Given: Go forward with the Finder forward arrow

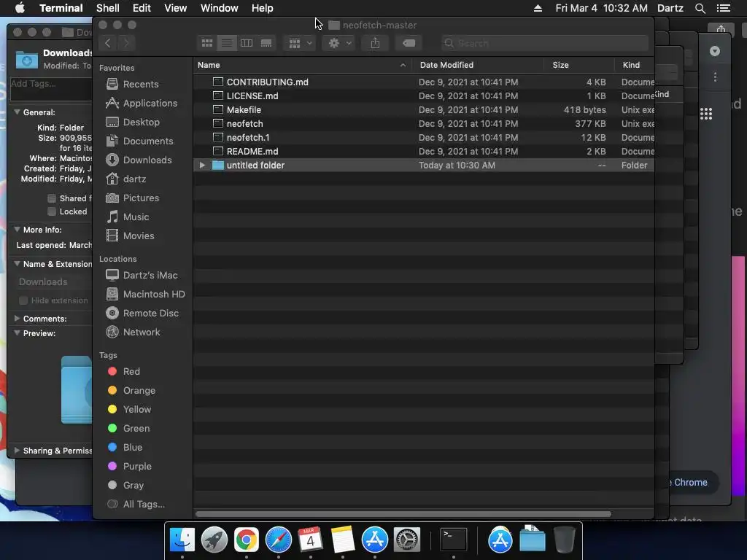Looking at the screenshot, I should click(126, 43).
